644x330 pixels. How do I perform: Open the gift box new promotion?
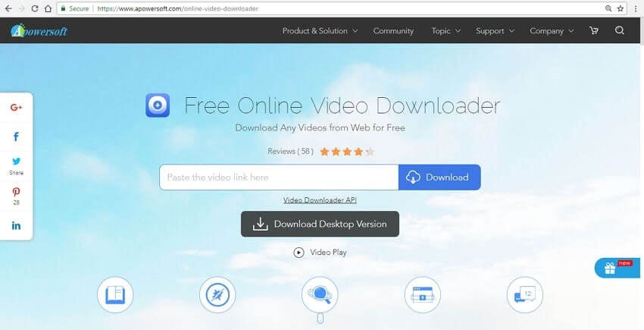[x=617, y=268]
